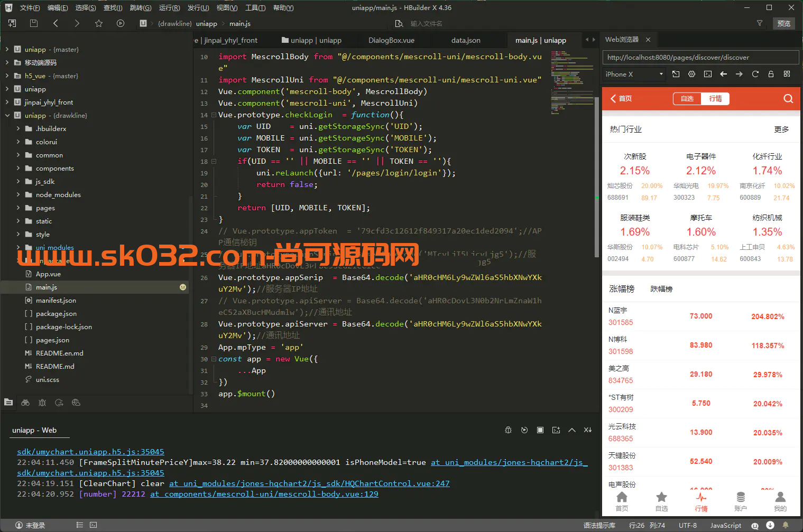Click the binoculars search icon under project tree
The width and height of the screenshot is (803, 532).
tap(25, 403)
